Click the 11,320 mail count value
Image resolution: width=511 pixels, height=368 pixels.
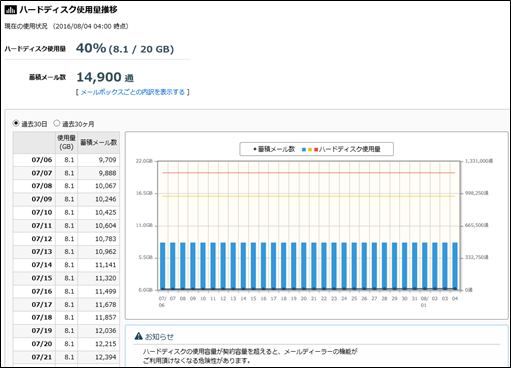click(x=106, y=278)
